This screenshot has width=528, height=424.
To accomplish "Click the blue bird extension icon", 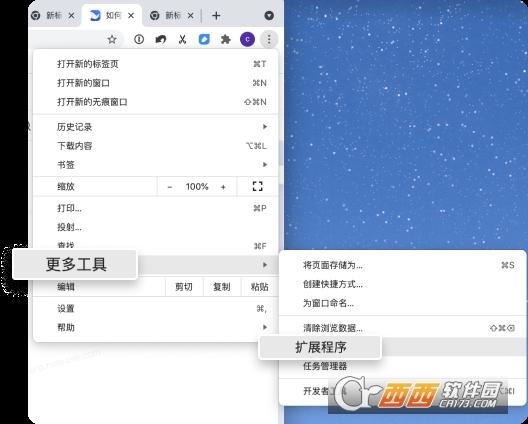I will (204, 40).
